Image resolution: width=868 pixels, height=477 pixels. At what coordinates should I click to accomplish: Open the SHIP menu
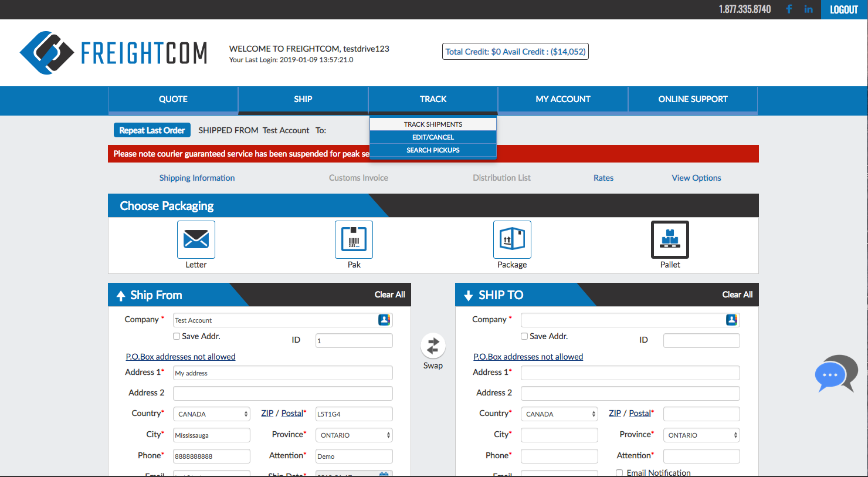point(303,99)
